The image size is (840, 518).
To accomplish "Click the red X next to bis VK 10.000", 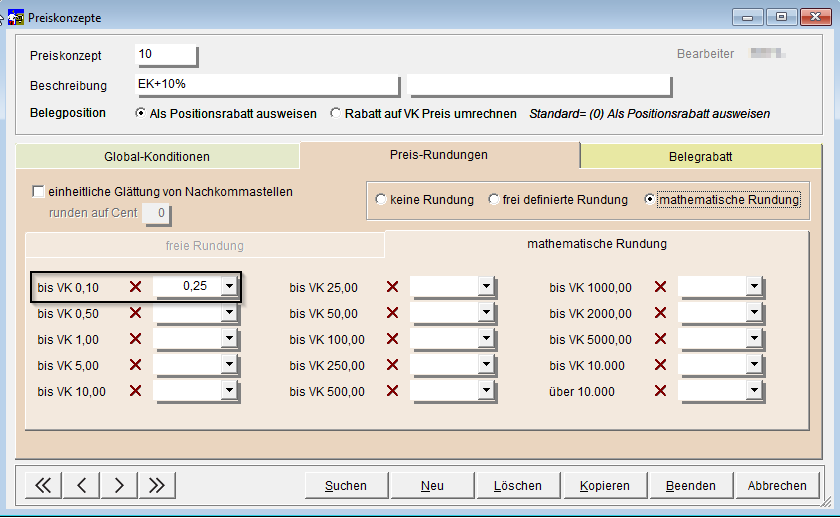I will 661,365.
